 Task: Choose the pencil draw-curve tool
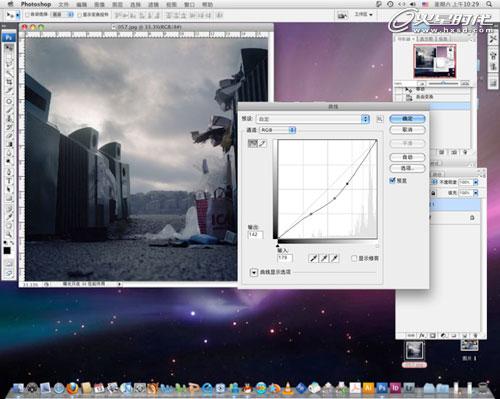263,143
